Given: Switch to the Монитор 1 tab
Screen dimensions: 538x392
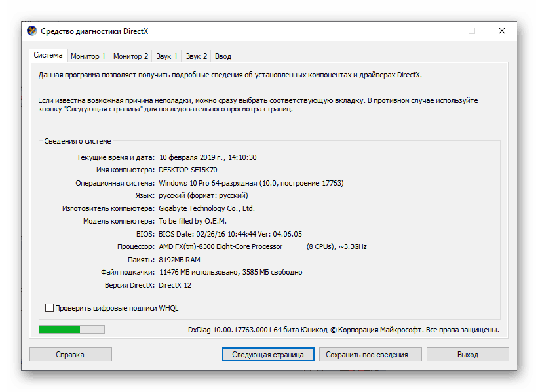Looking at the screenshot, I should point(88,56).
